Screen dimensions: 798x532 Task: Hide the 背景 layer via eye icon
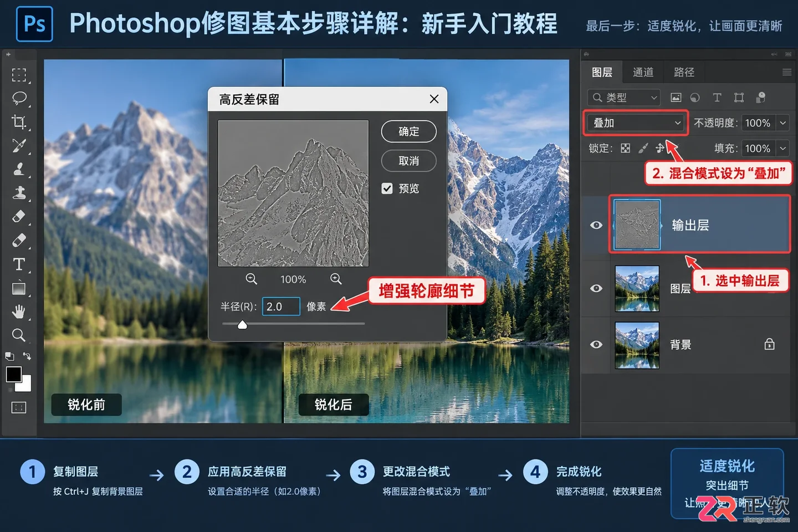596,344
